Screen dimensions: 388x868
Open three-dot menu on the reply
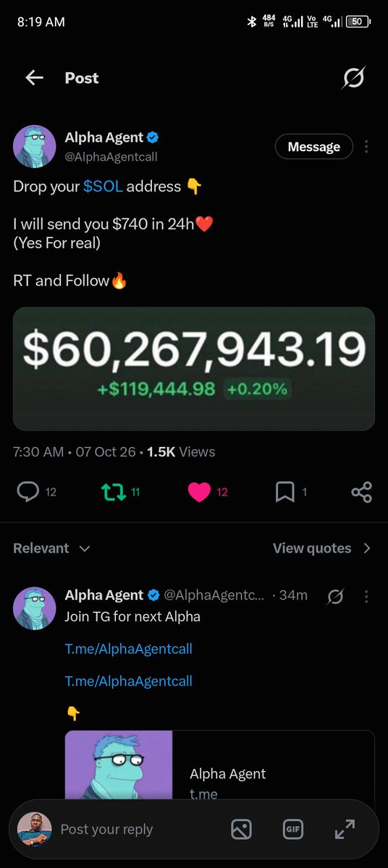pyautogui.click(x=366, y=596)
